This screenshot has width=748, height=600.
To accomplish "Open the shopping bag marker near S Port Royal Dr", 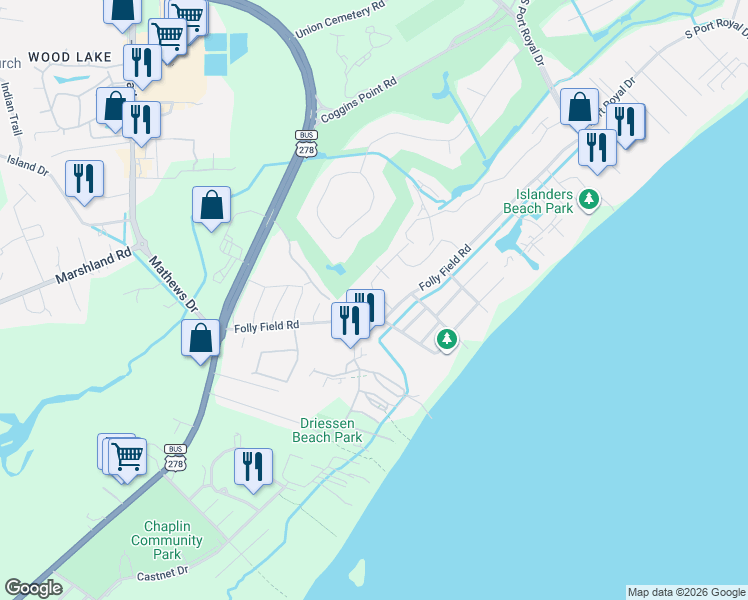I will pos(579,110).
